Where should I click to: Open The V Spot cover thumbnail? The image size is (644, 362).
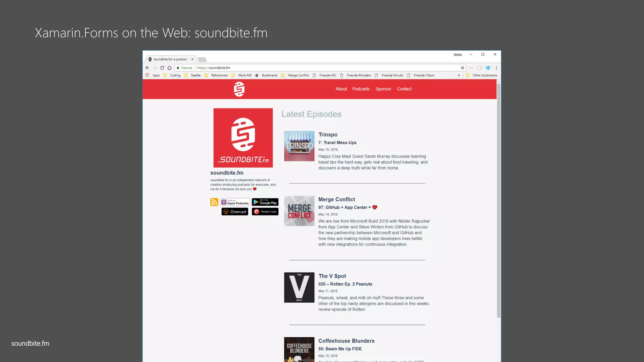[x=299, y=288]
